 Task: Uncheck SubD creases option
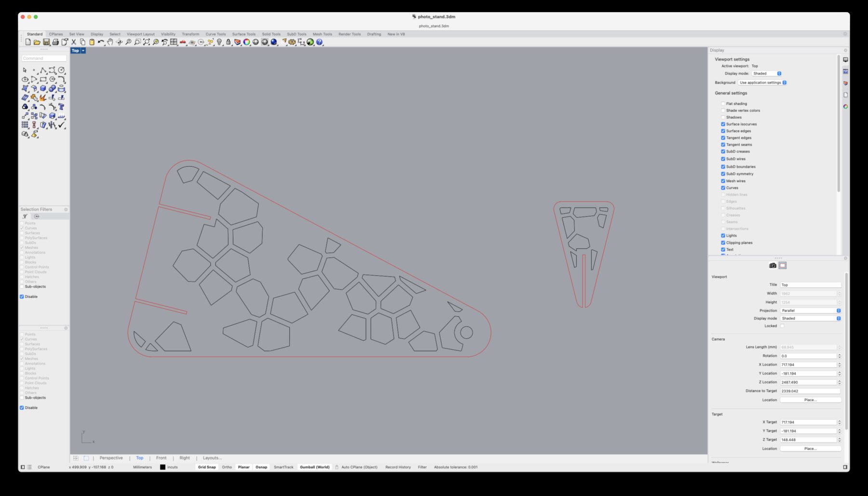(x=723, y=151)
